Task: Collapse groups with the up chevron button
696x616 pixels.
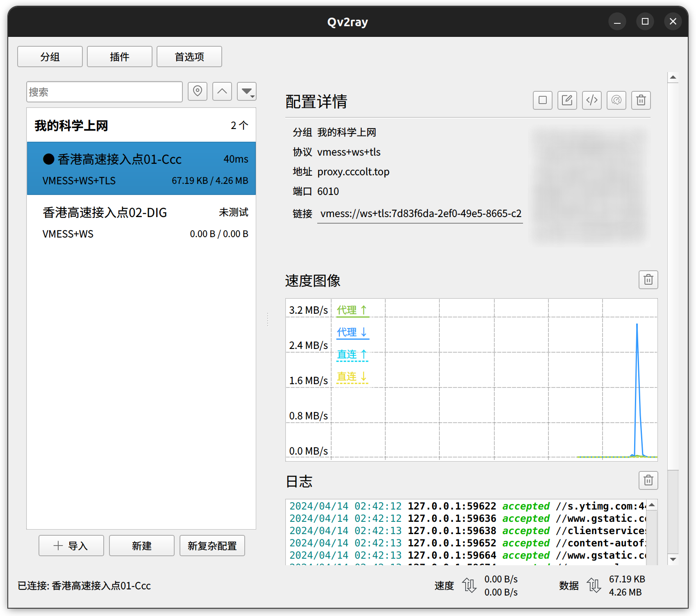Action: pos(222,91)
